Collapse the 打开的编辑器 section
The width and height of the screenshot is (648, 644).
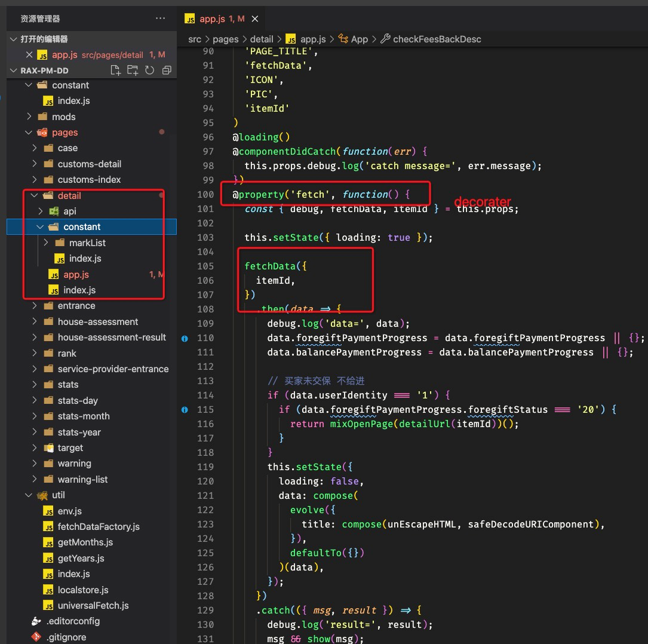(14, 39)
